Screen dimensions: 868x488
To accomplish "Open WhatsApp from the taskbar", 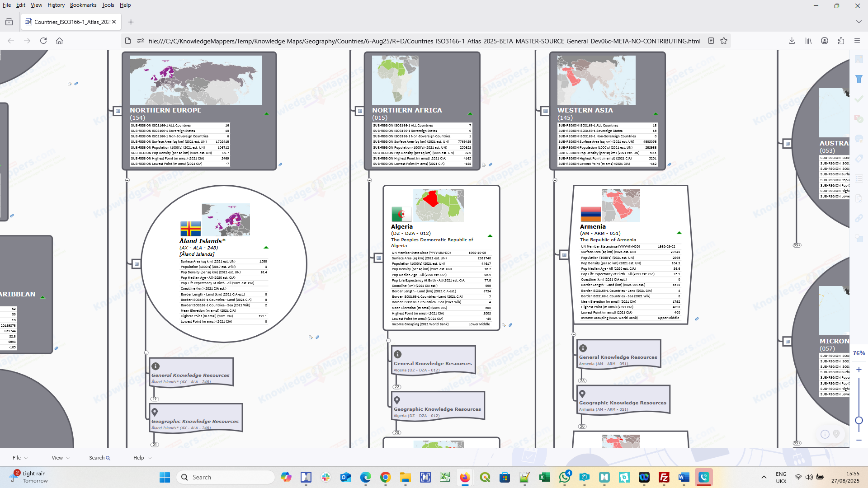I will (x=565, y=477).
